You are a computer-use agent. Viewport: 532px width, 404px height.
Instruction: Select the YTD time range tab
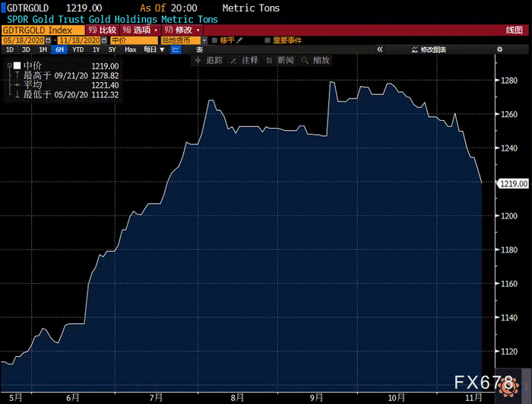(78, 49)
